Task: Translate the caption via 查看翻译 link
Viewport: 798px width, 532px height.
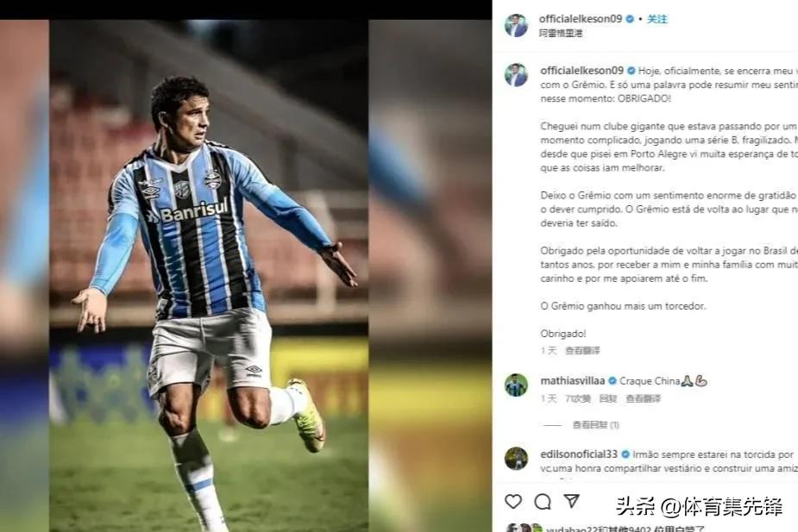Action: [x=582, y=350]
